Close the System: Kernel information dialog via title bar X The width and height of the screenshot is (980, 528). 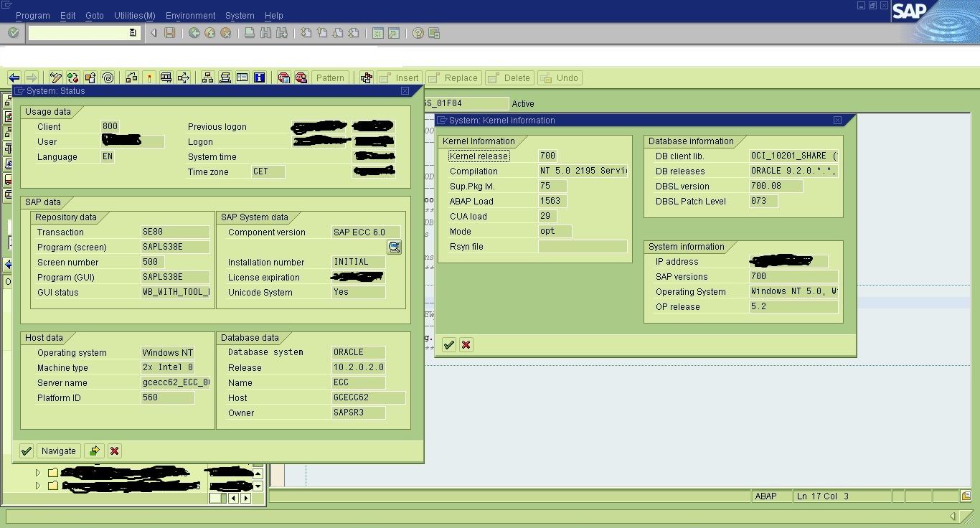pos(837,121)
